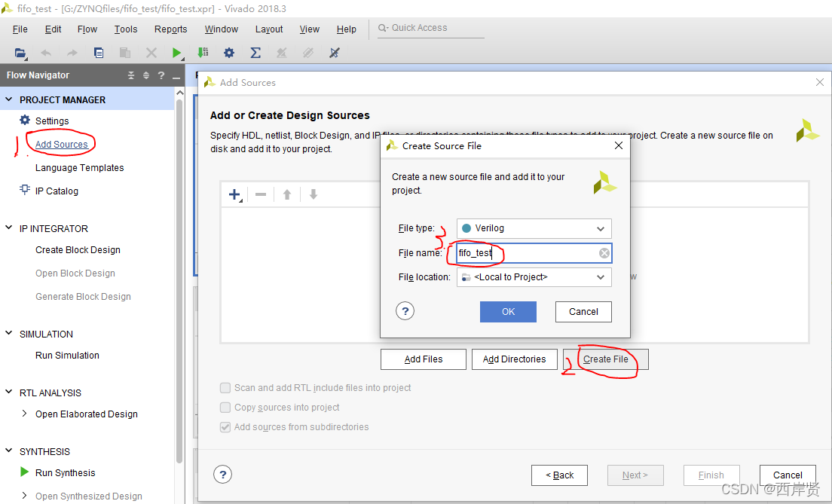Click the Flow Navigator vertical scrollbar

[179, 281]
